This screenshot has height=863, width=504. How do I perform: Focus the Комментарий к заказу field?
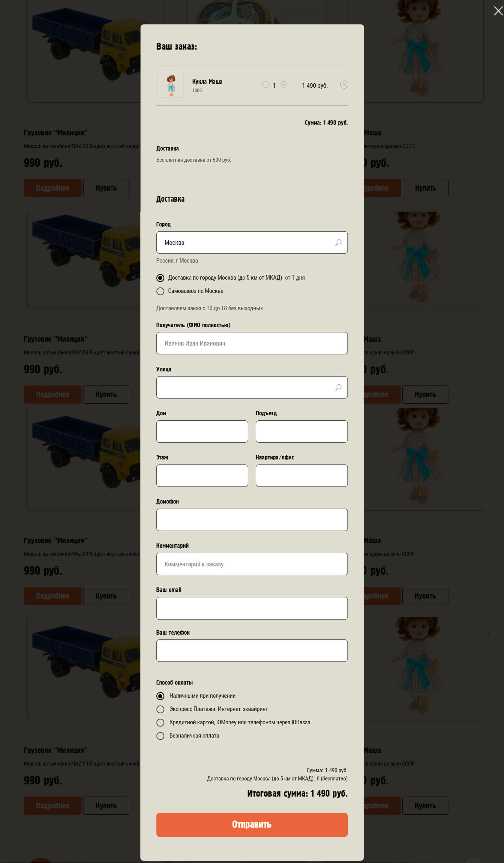tap(252, 564)
